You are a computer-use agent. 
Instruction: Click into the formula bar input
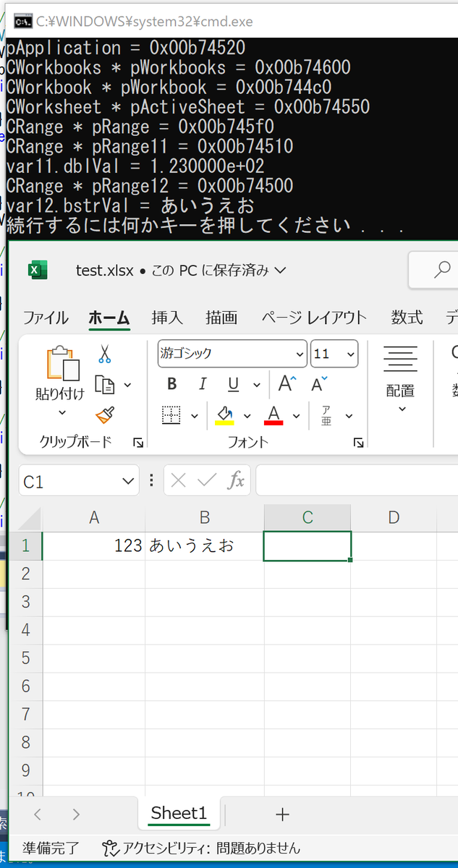click(x=357, y=480)
